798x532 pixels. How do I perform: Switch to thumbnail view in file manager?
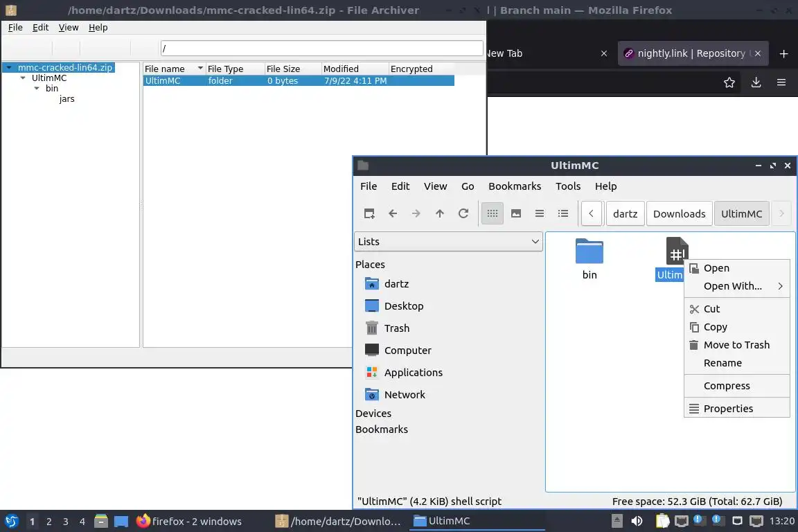click(516, 214)
